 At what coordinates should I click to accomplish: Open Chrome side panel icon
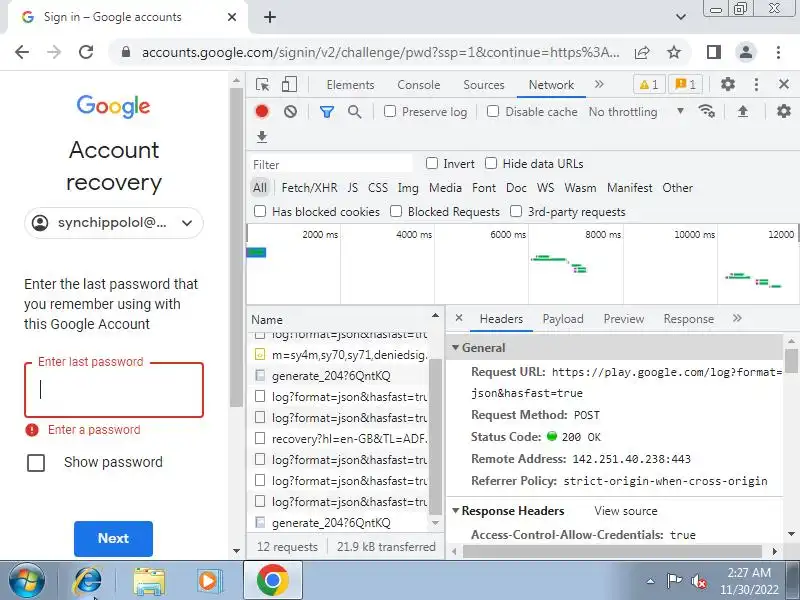(x=714, y=52)
